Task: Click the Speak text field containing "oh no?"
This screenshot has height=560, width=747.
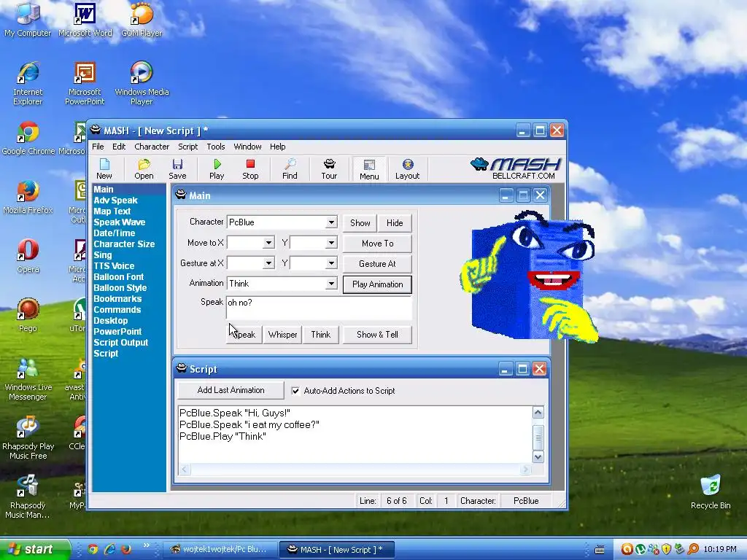Action: click(x=319, y=308)
